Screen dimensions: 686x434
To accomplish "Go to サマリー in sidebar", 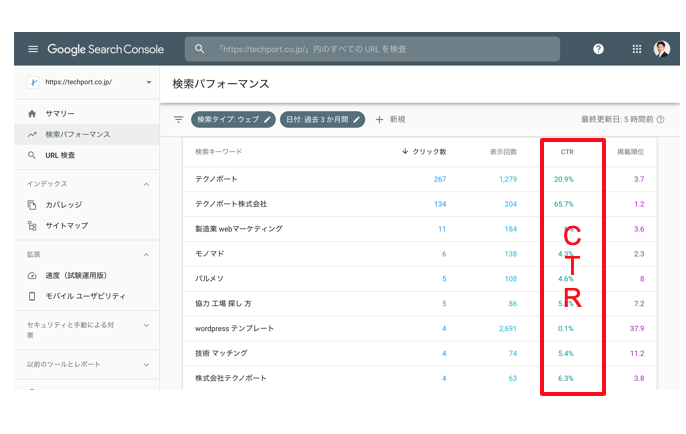I will coord(59,114).
